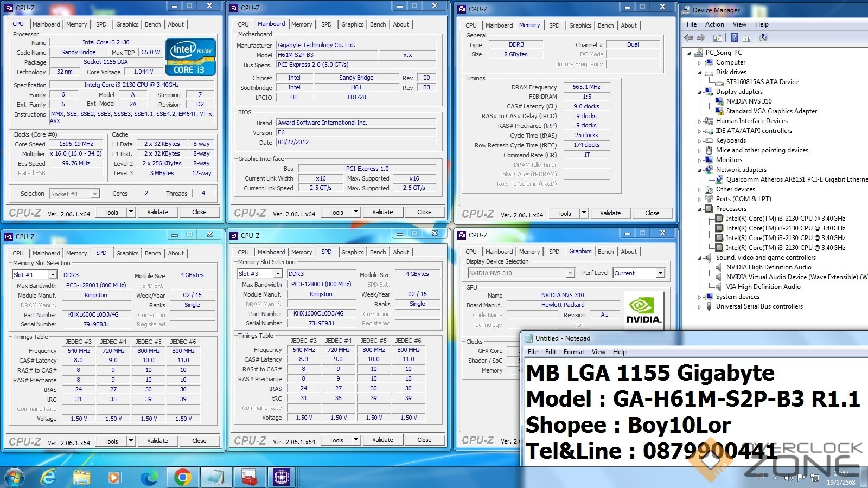Click the Back arrow in Device Manager toolbar
This screenshot has height=488, width=868.
688,37
